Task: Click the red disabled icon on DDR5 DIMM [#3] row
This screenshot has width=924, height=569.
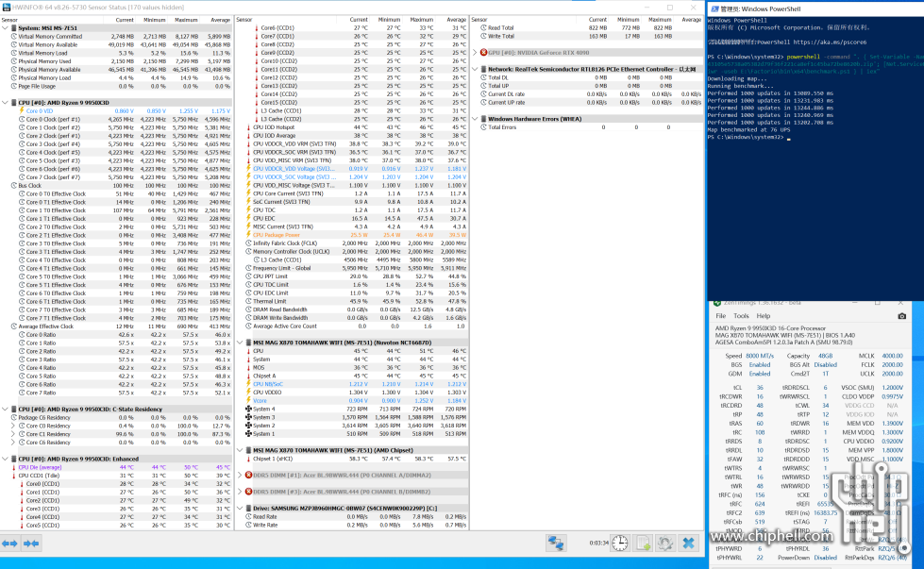Action: tap(248, 492)
